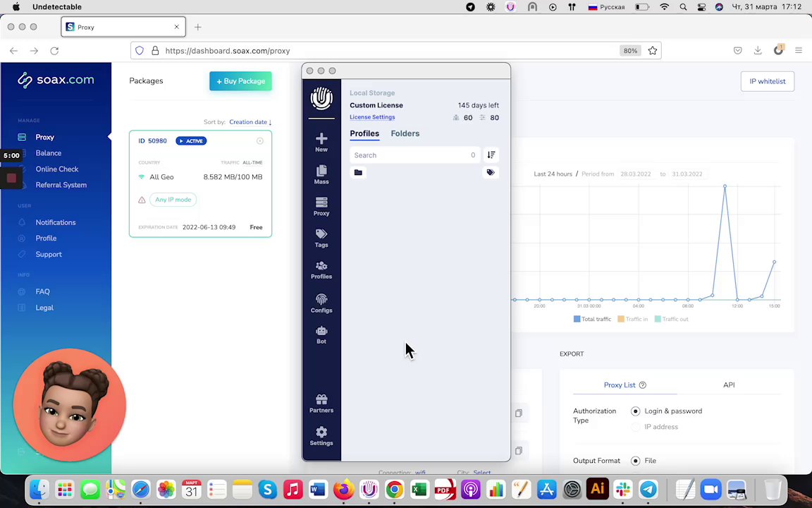Click the sort order icon next to Search
This screenshot has width=812, height=508.
[491, 155]
